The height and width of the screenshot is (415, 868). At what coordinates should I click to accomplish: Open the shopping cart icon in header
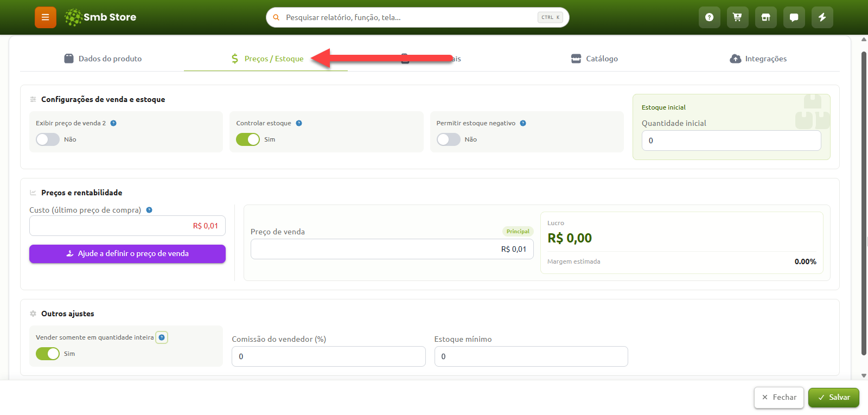[738, 17]
